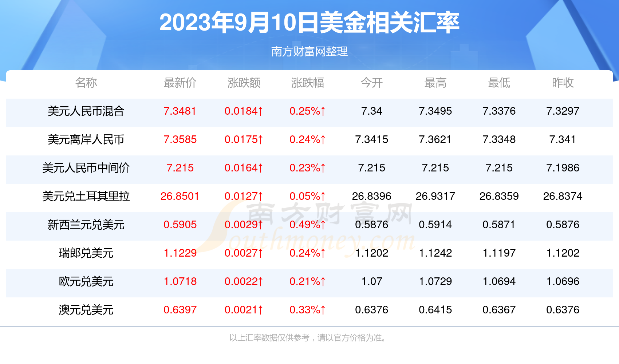
Task: Click highest value 0.6415
Action: point(435,310)
